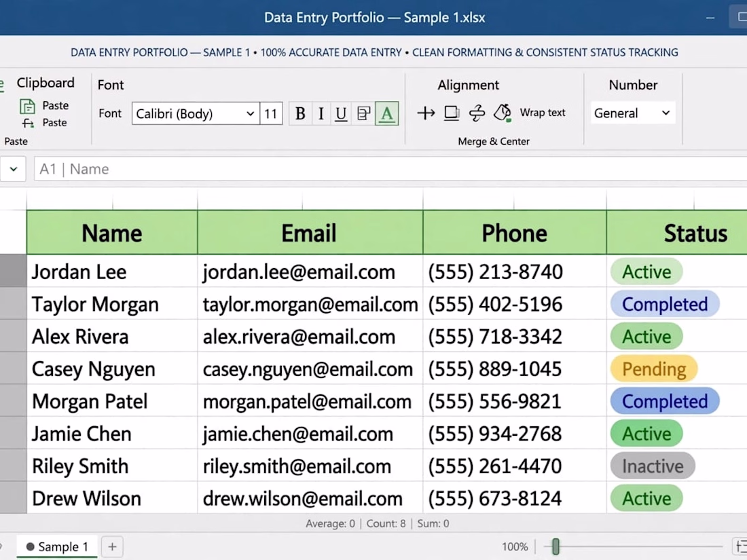The height and width of the screenshot is (560, 747).
Task: Click phone cell (555) 213-8740
Action: point(514,272)
